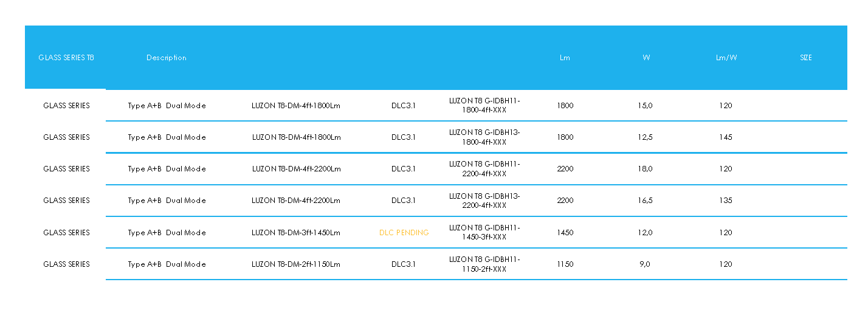Select model code G-IDBH11-2200-4ft-XXX
The height and width of the screenshot is (313, 868).
click(484, 169)
